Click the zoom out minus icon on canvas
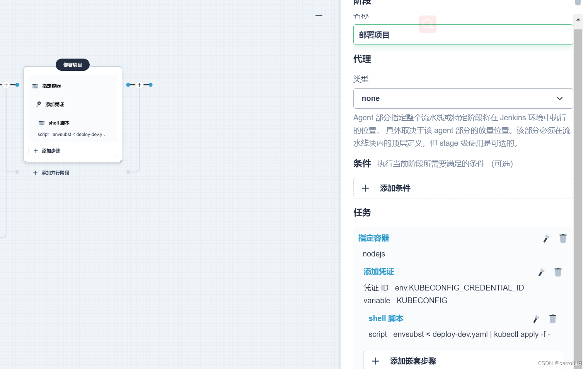This screenshot has width=588, height=369. (319, 16)
